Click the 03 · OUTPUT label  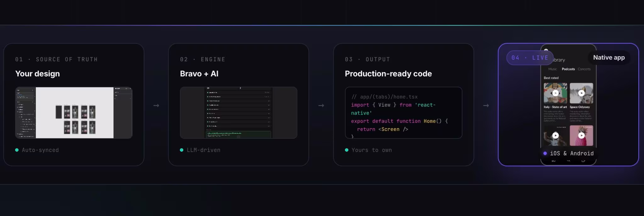point(367,59)
